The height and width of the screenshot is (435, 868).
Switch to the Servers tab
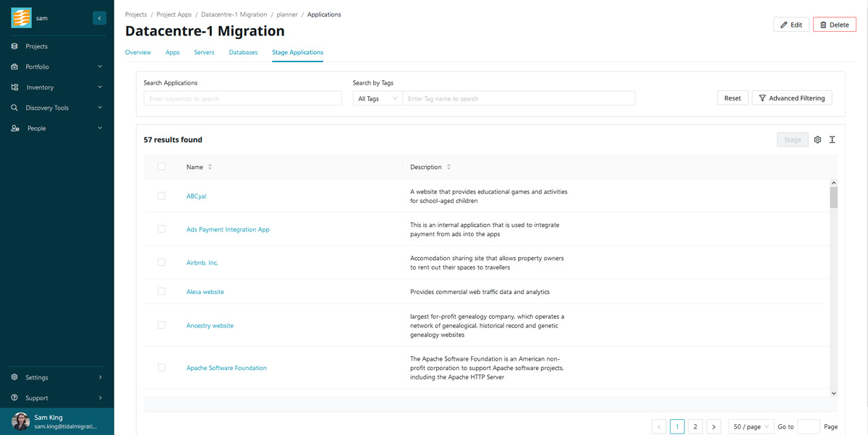(x=204, y=52)
